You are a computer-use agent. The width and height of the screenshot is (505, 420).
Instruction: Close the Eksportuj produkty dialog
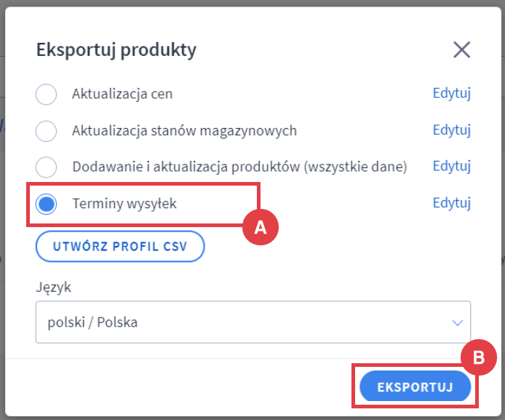[x=461, y=50]
